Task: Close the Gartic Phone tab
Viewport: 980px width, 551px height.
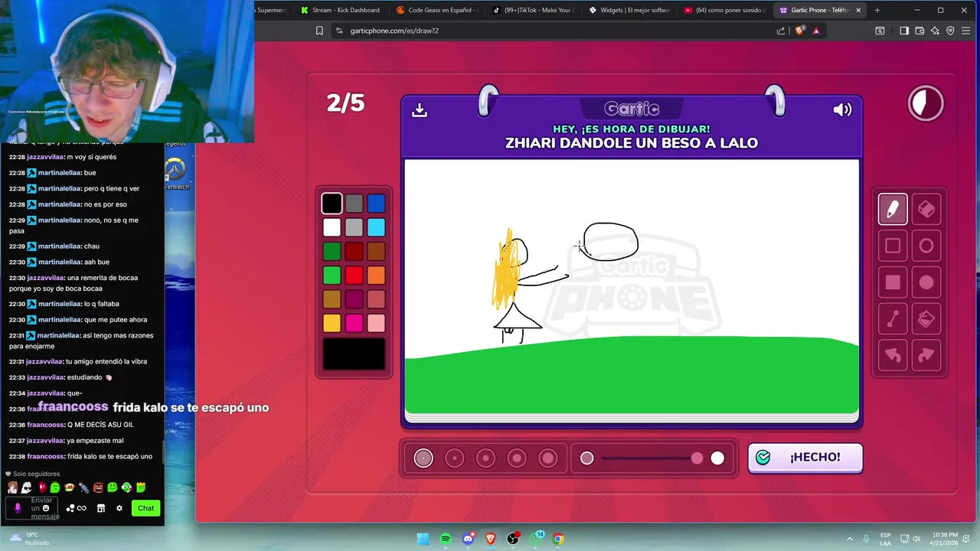Action: pyautogui.click(x=858, y=10)
